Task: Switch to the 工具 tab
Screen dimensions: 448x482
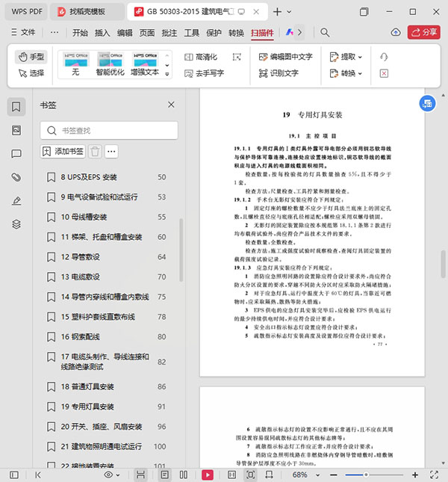Action: (192, 33)
